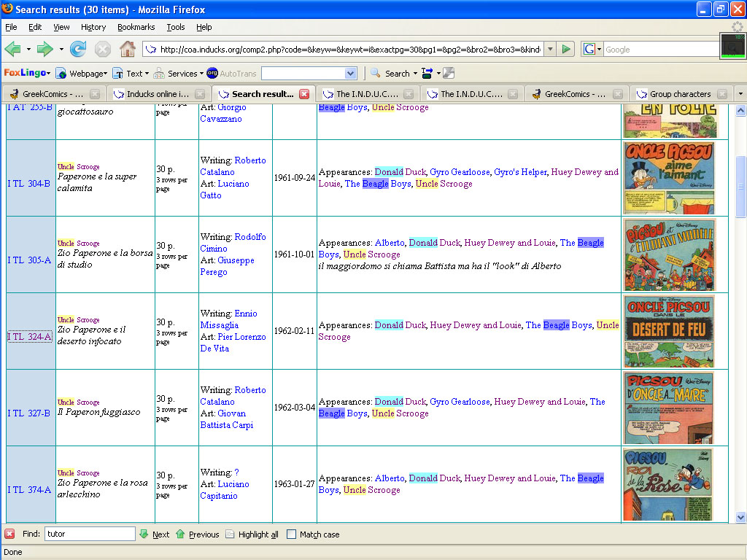747x560 pixels.
Task: Open the list all tabs dropdown
Action: (740, 94)
